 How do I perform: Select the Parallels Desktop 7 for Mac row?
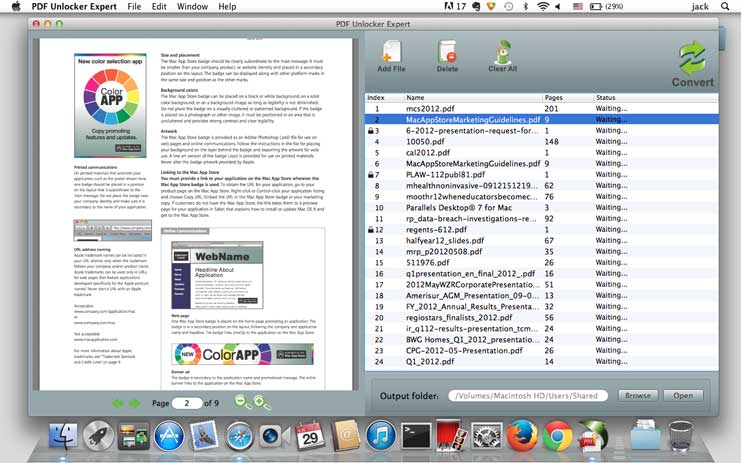tap(542, 207)
